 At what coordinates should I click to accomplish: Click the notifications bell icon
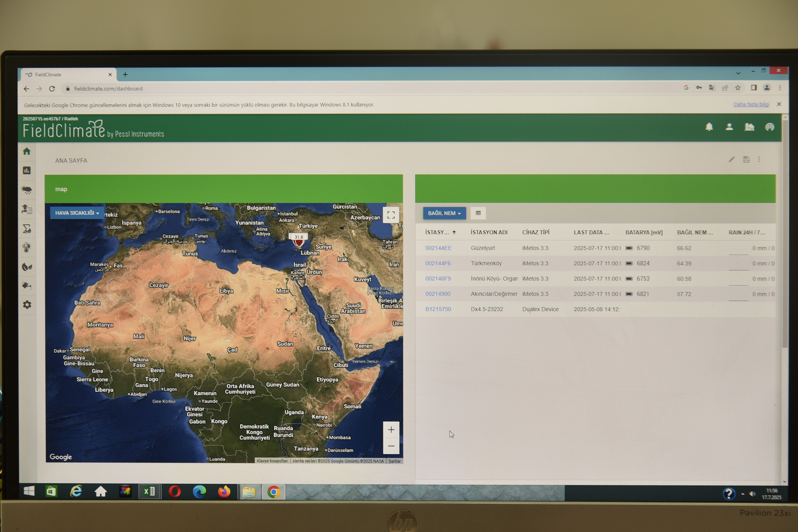pyautogui.click(x=709, y=127)
